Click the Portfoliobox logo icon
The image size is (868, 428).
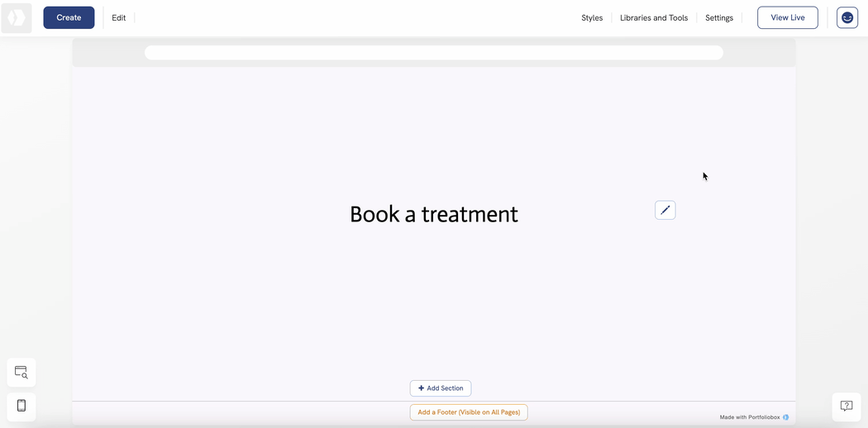[x=17, y=18]
